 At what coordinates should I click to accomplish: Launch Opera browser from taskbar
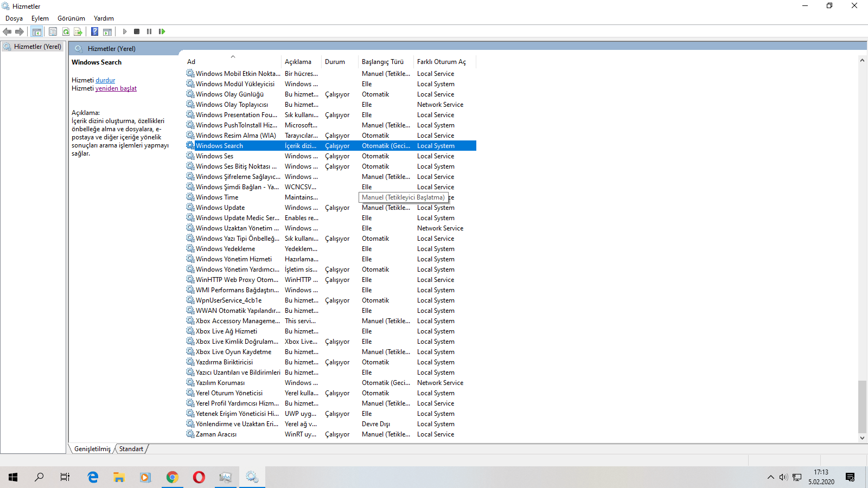pos(199,477)
